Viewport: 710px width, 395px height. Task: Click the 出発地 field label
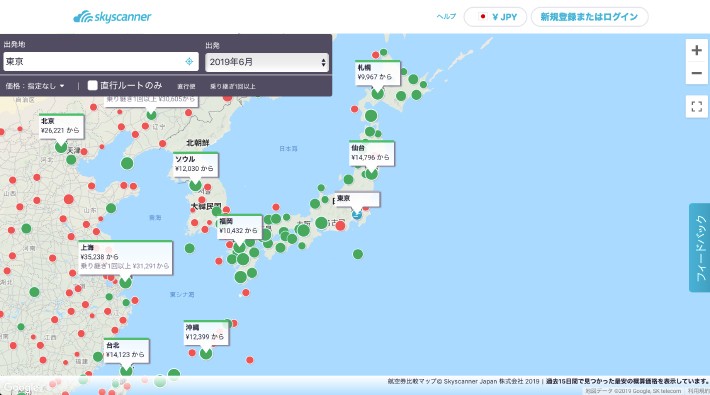(x=14, y=44)
